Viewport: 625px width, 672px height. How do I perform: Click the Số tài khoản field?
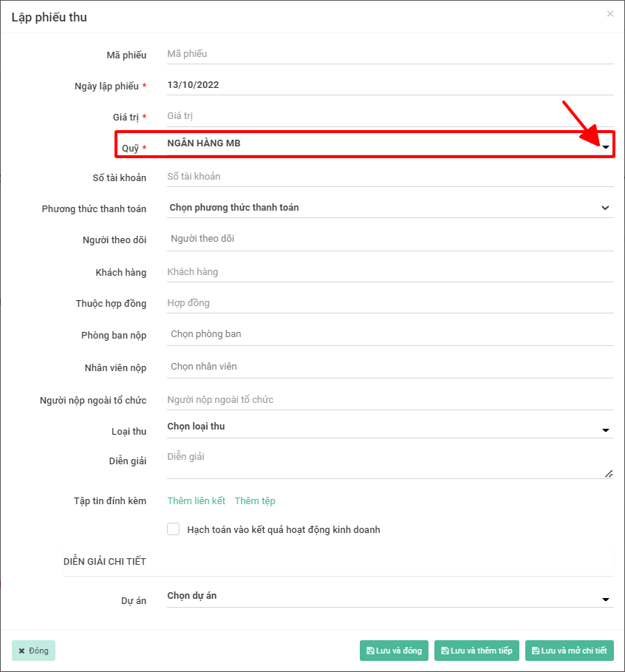coord(389,177)
